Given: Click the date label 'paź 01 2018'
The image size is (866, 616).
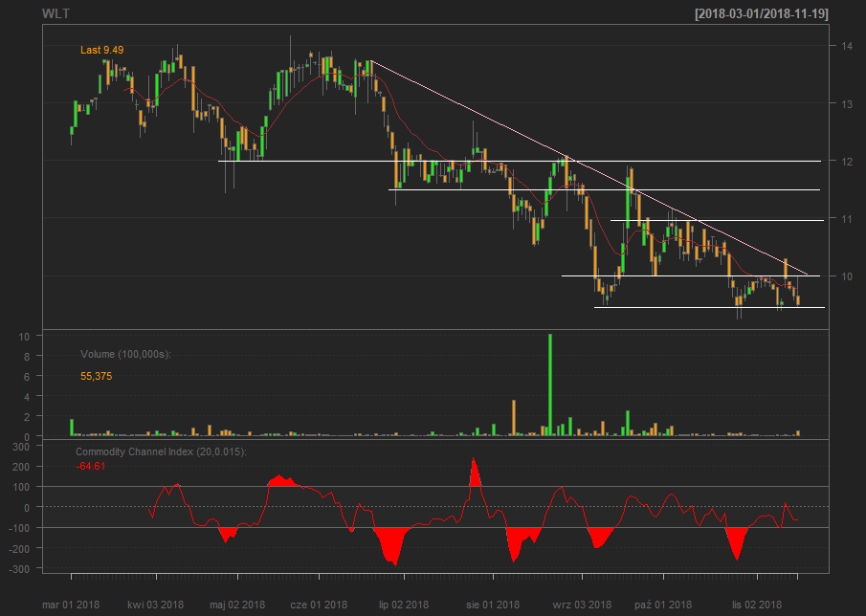Looking at the screenshot, I should 663,605.
